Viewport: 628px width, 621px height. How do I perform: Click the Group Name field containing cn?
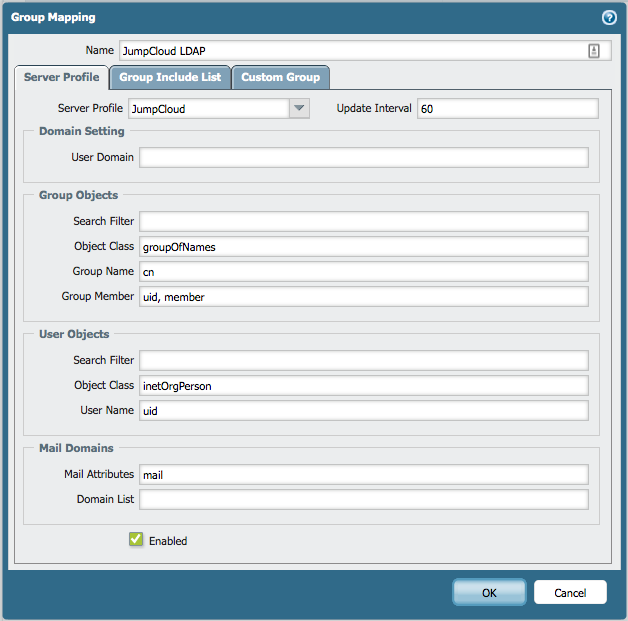coord(363,271)
